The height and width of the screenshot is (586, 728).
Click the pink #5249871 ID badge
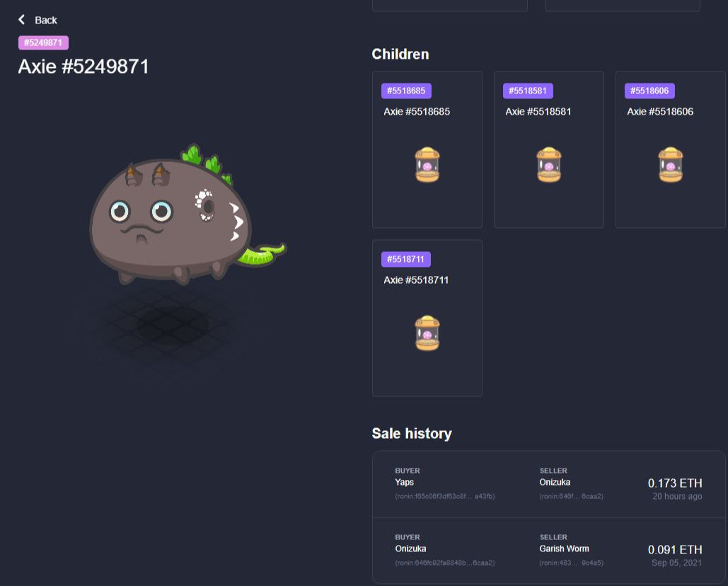pos(43,42)
